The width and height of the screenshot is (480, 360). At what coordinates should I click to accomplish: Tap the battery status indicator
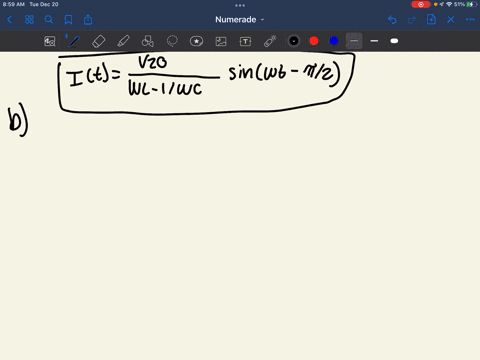coord(471,4)
